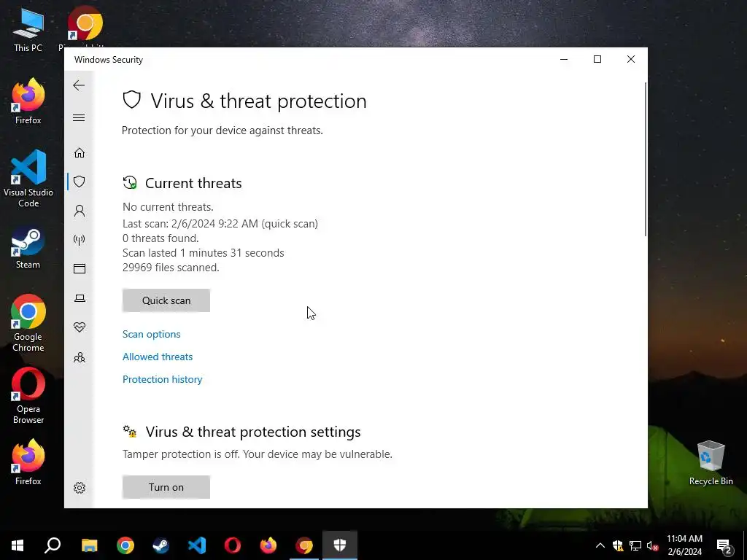The width and height of the screenshot is (747, 560).
Task: Open App & browser control icon
Action: (x=80, y=268)
